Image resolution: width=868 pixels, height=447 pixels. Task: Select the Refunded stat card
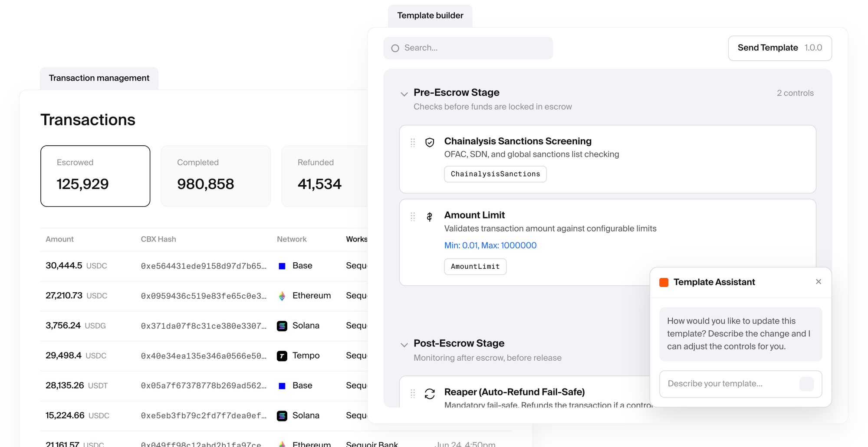coord(325,176)
